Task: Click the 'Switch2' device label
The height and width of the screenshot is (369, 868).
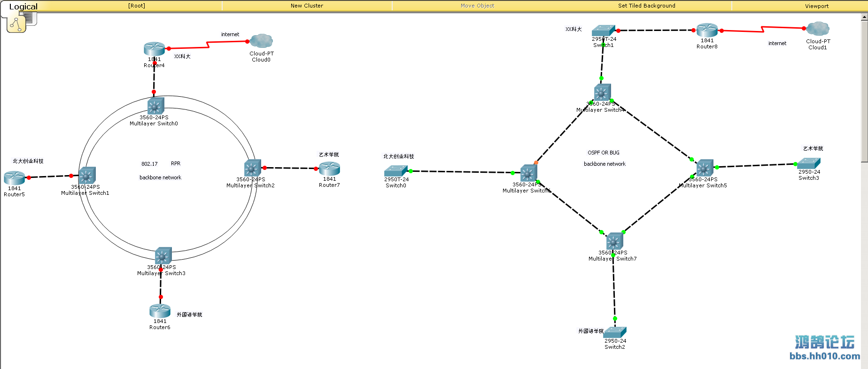Action: 615,347
